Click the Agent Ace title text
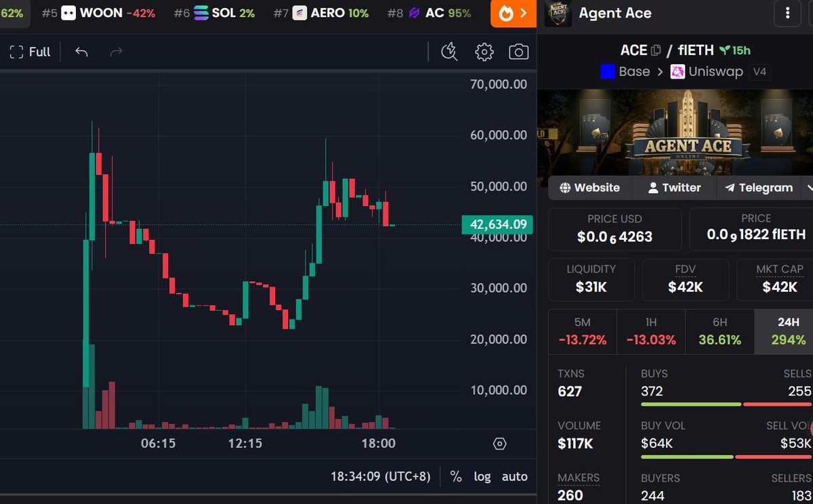Screen dimensions: 813x504 615,13
